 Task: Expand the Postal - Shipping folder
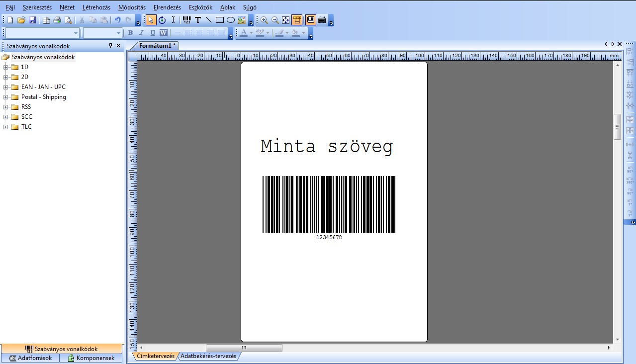(x=6, y=97)
